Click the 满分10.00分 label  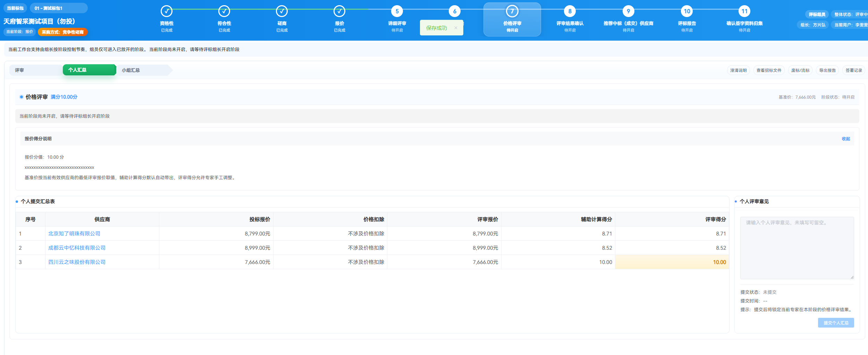coord(64,97)
